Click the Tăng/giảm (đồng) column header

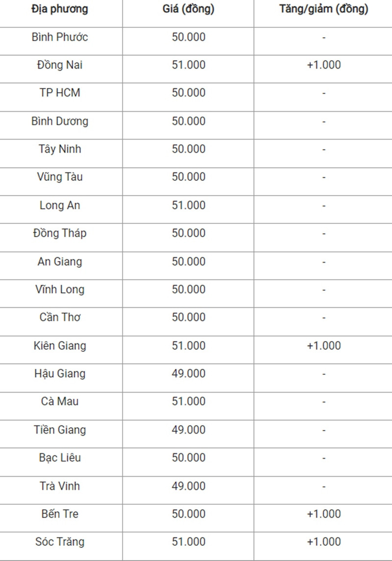[x=324, y=9]
